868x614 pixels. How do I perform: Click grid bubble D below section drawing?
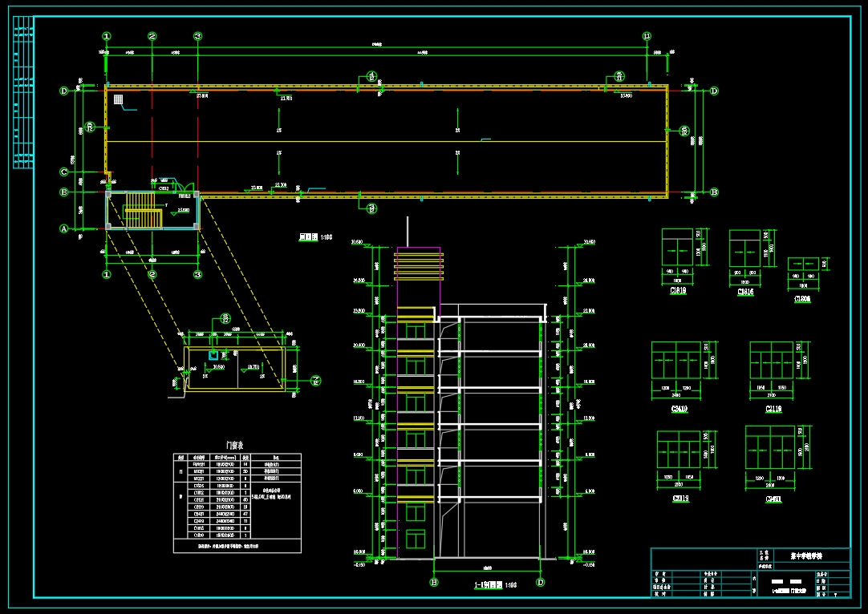(540, 582)
